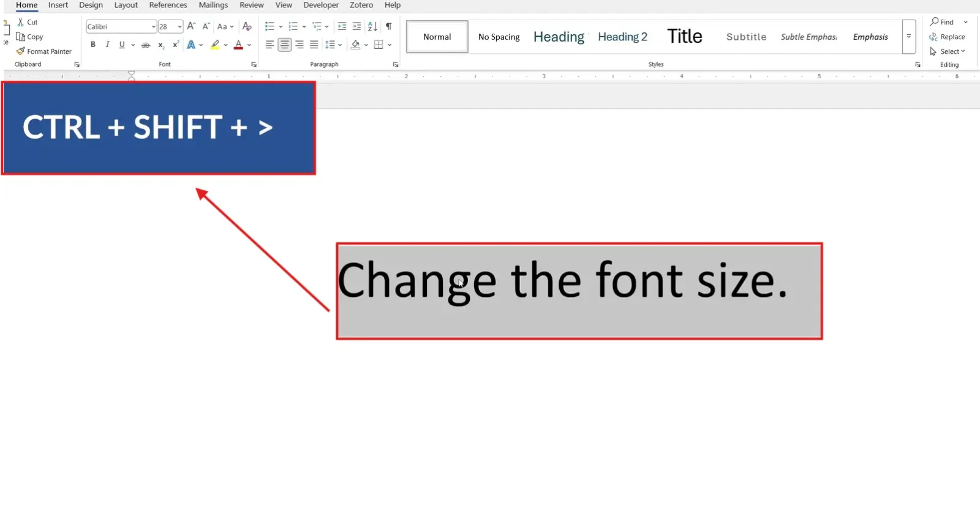The width and height of the screenshot is (980, 511).
Task: Apply the Heading 2 style
Action: (x=622, y=37)
